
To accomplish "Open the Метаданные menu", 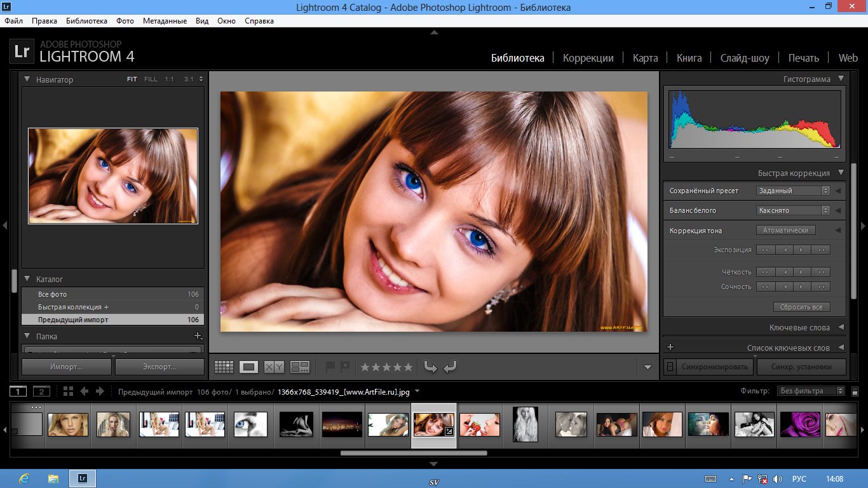I will [x=165, y=21].
